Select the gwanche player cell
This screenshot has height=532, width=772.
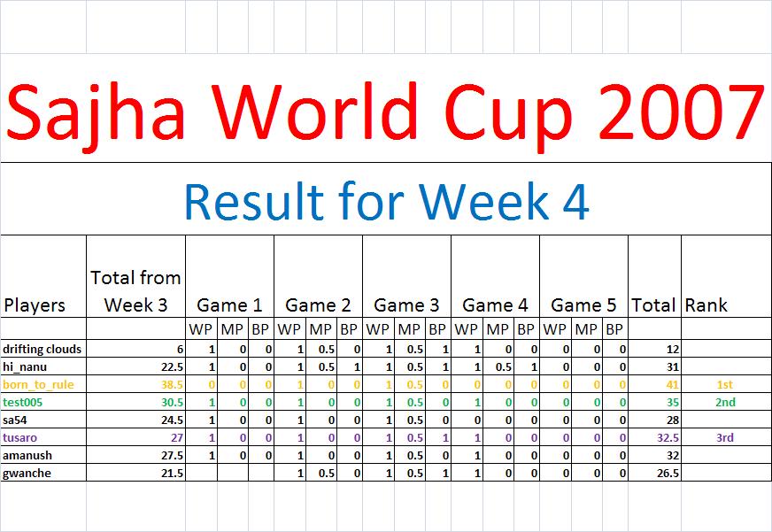tap(26, 473)
